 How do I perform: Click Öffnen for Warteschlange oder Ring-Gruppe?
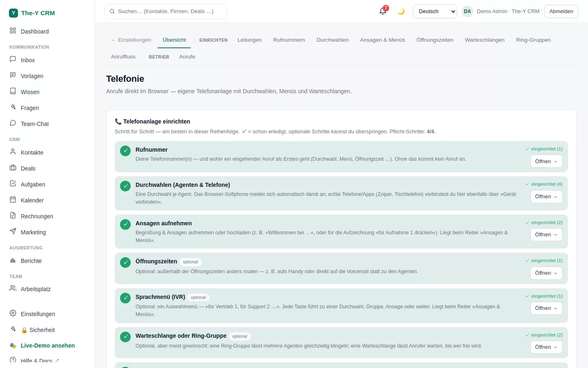coord(546,347)
